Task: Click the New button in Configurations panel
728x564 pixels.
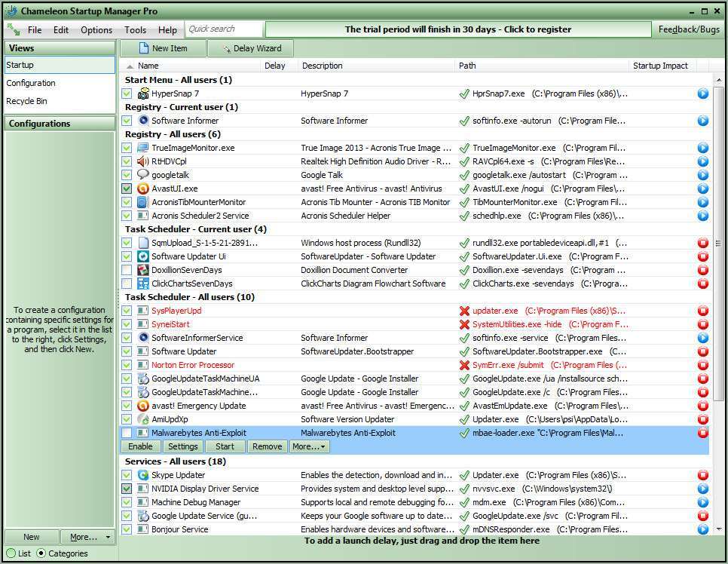Action: click(32, 537)
